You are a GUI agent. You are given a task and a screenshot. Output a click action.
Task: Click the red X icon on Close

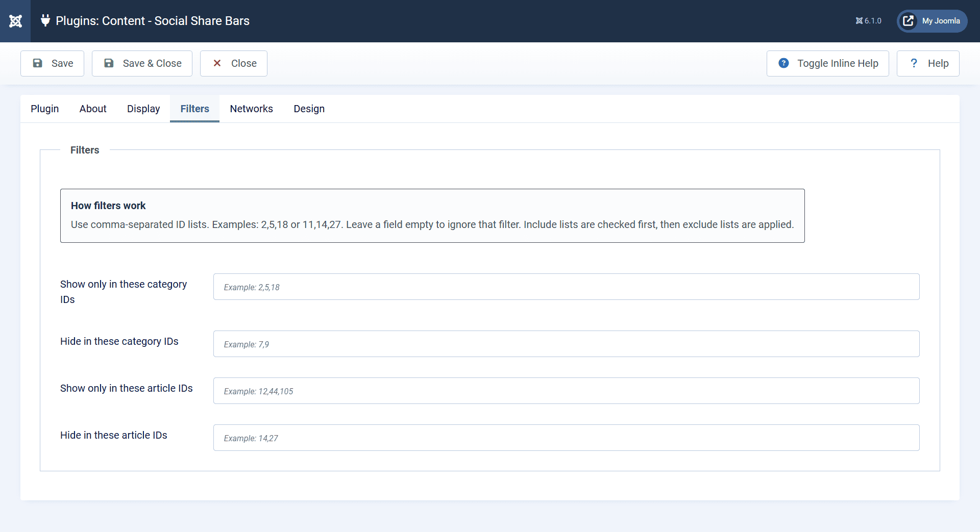pos(217,63)
